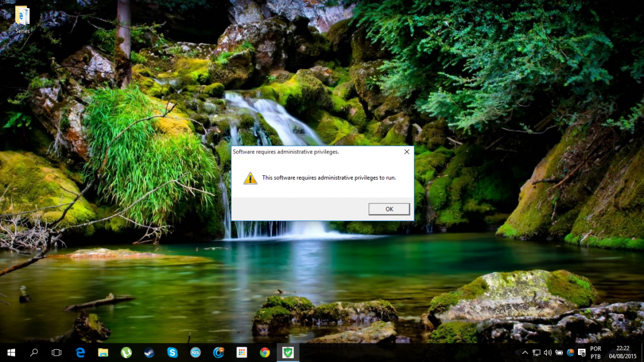Click the warning triangle icon in the dialog
644x362 pixels.
250,178
